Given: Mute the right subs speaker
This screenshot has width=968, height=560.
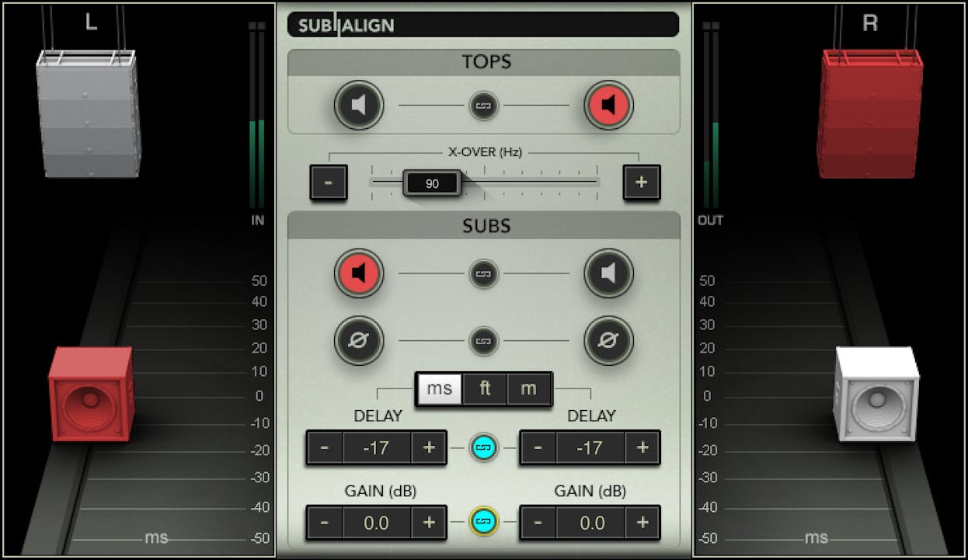Looking at the screenshot, I should [x=608, y=273].
